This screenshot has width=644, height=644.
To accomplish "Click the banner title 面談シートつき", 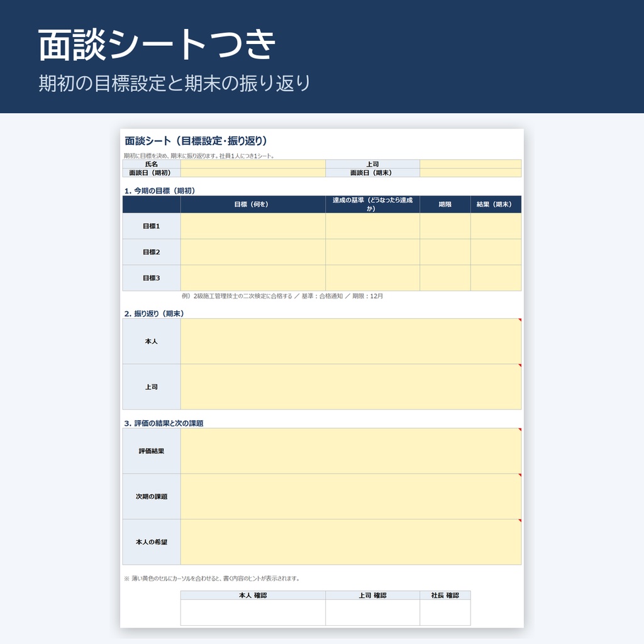I will tap(157, 45).
